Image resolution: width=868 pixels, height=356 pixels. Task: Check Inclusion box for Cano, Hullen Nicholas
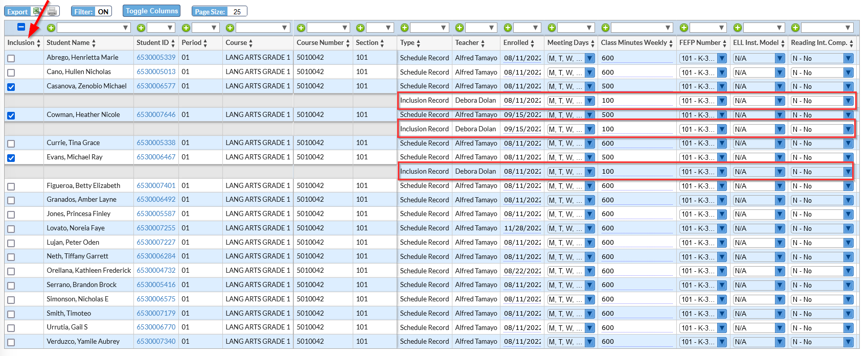pyautogui.click(x=11, y=73)
